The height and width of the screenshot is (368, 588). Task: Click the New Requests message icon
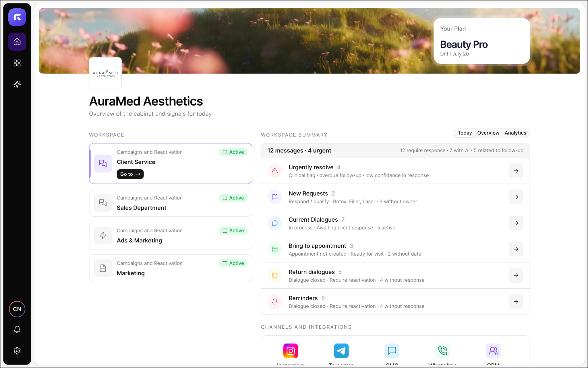tap(275, 197)
